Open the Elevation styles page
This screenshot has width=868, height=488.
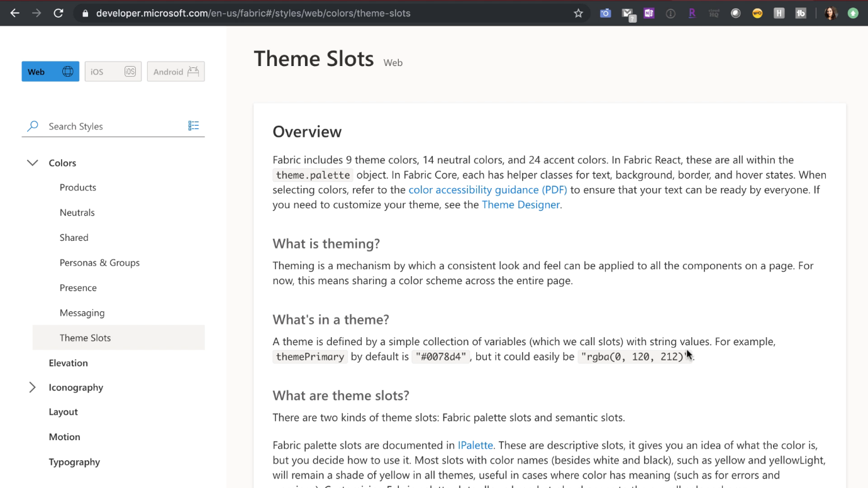69,363
